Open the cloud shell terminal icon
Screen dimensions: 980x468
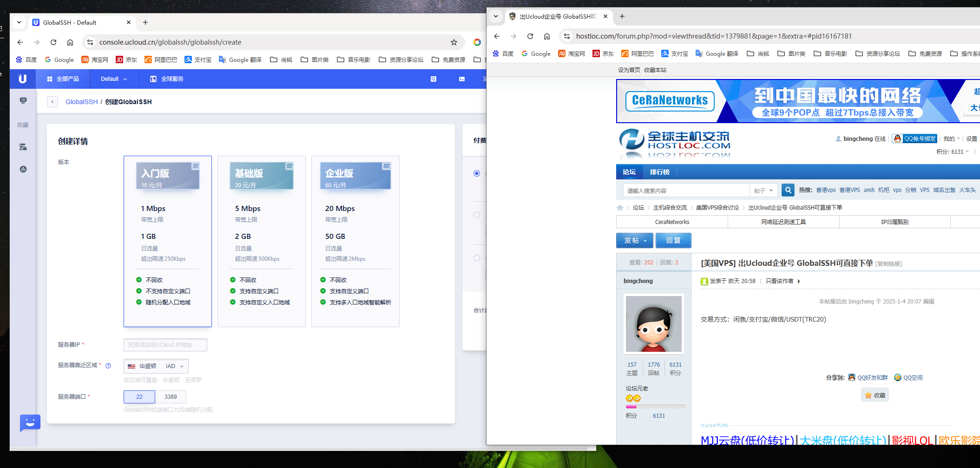point(462,79)
